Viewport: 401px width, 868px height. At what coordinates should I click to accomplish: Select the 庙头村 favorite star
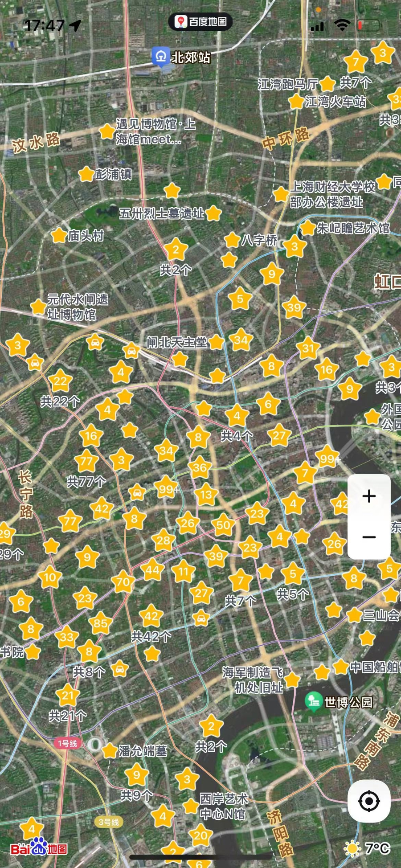[x=59, y=235]
